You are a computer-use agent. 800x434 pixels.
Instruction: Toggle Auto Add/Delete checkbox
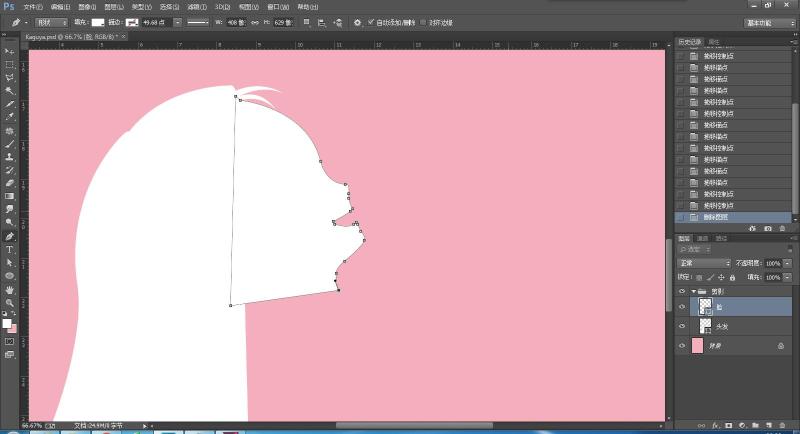(x=371, y=22)
